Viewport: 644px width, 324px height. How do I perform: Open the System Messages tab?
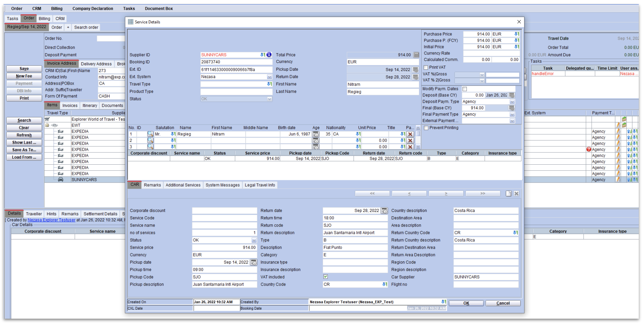tap(222, 185)
